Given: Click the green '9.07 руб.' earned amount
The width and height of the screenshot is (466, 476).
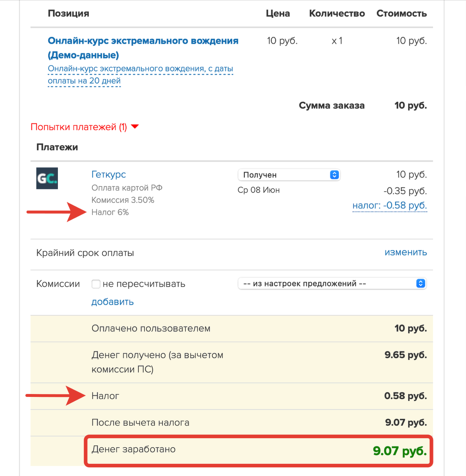Looking at the screenshot, I should tap(400, 451).
